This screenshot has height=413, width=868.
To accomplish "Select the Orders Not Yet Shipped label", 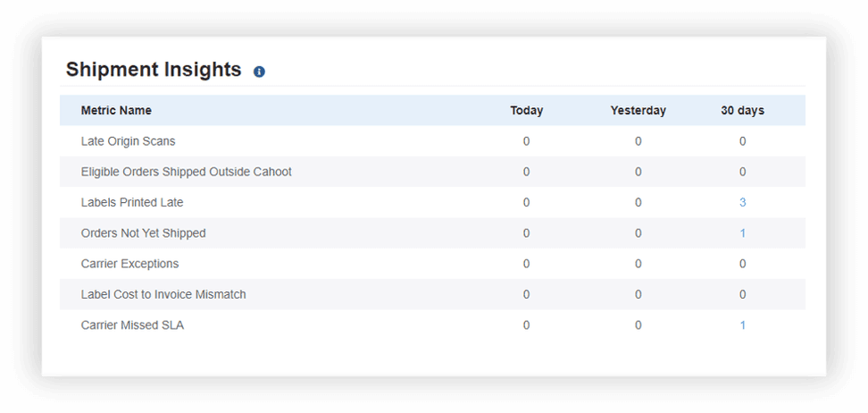I will 143,233.
